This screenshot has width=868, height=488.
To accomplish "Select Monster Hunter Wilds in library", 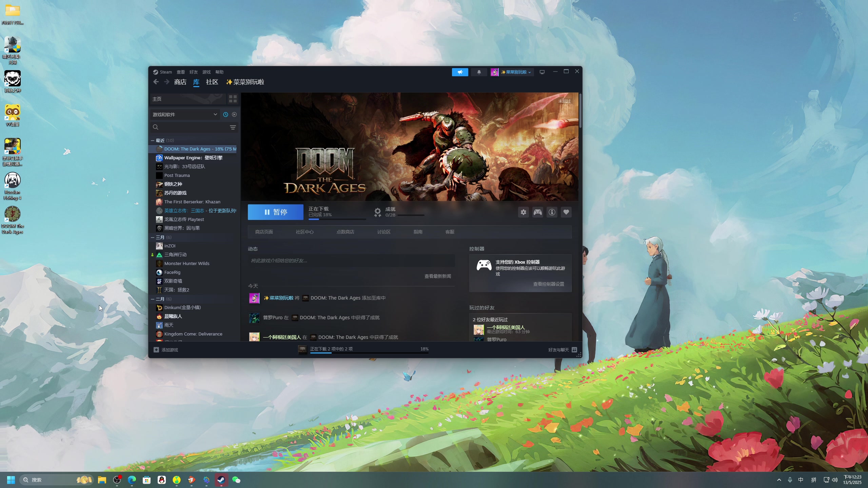I will (x=193, y=264).
